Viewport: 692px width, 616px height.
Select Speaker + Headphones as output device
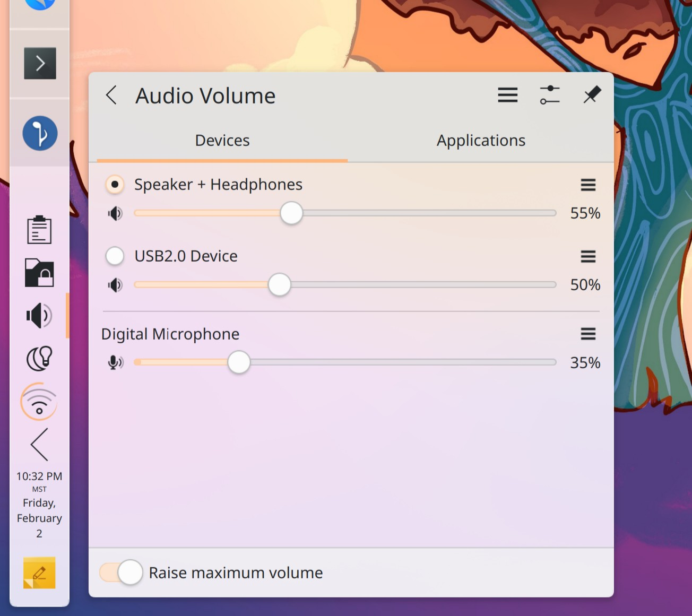pyautogui.click(x=115, y=184)
